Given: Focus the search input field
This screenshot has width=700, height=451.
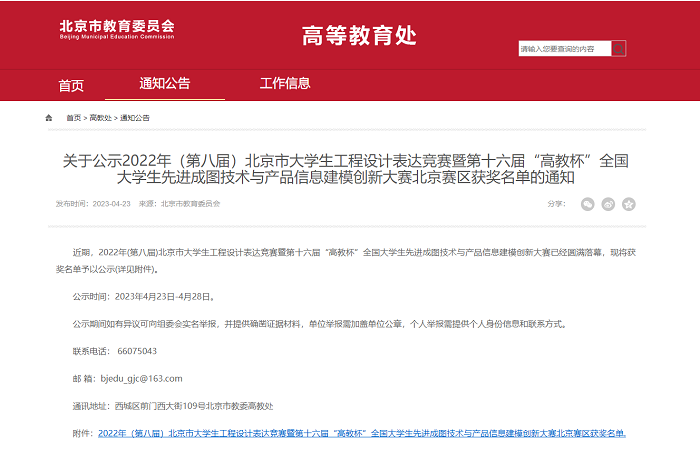Looking at the screenshot, I should coord(563,48).
